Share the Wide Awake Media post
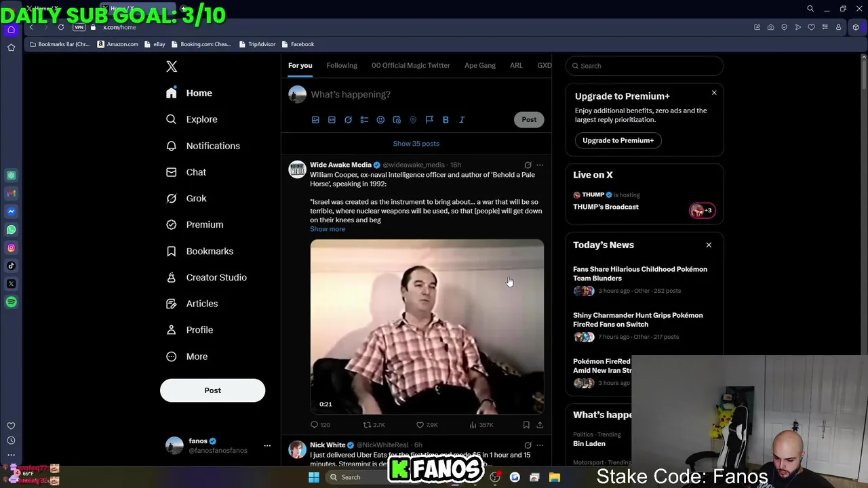The image size is (868, 488). (540, 425)
